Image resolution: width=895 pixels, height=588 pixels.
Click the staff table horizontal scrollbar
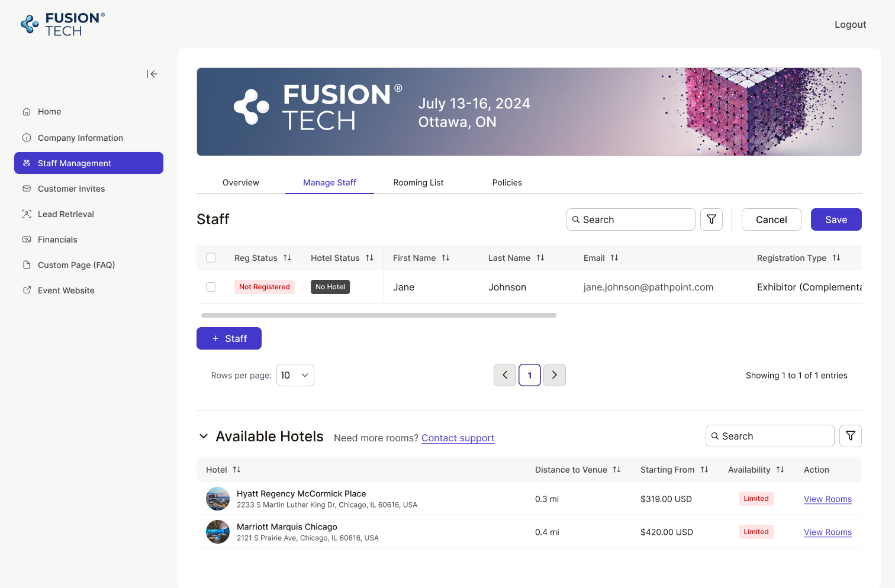coord(379,315)
